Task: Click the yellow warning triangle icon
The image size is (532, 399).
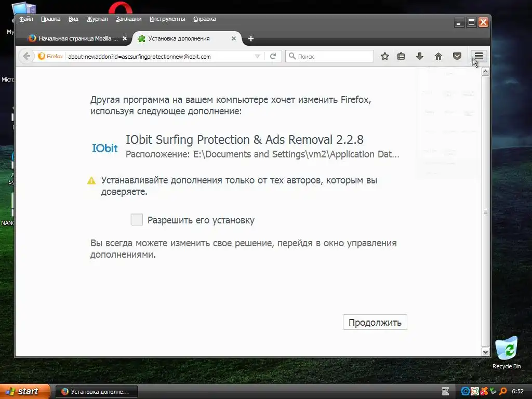Action: 91,180
